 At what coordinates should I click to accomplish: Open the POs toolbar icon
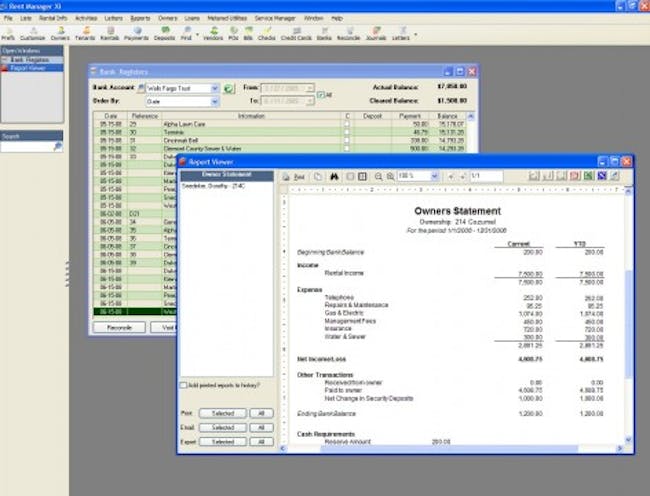[x=233, y=34]
